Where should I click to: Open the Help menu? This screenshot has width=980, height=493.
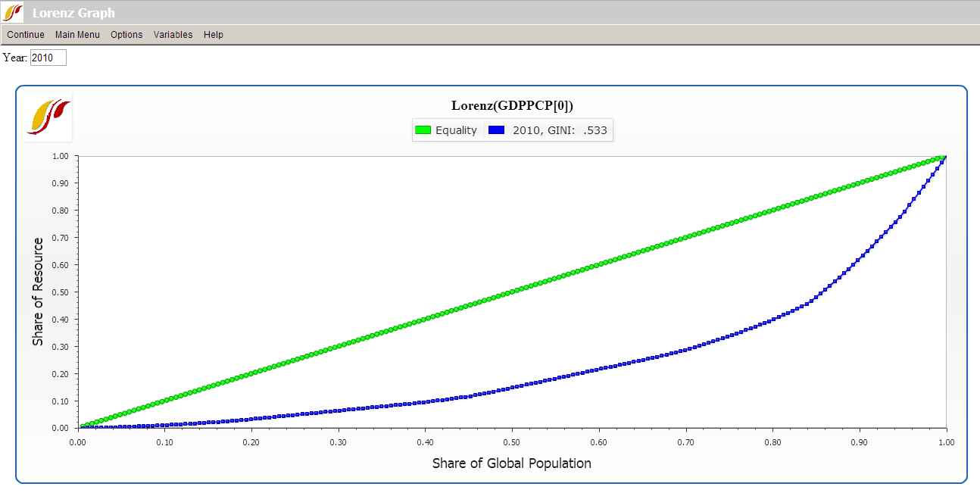tap(214, 35)
